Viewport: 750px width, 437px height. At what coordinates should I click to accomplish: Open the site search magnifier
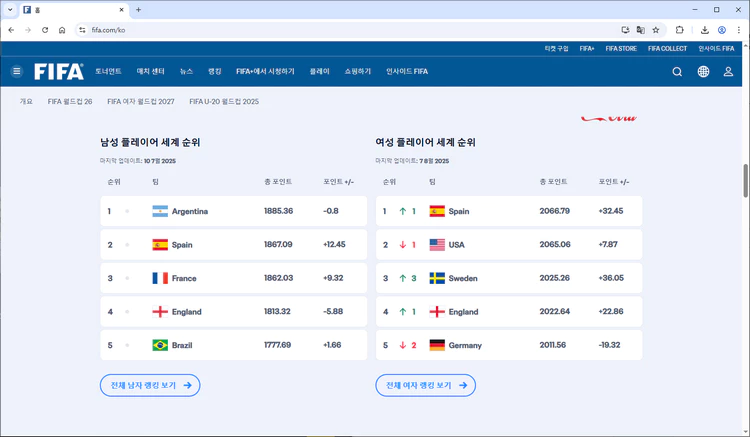pos(677,72)
